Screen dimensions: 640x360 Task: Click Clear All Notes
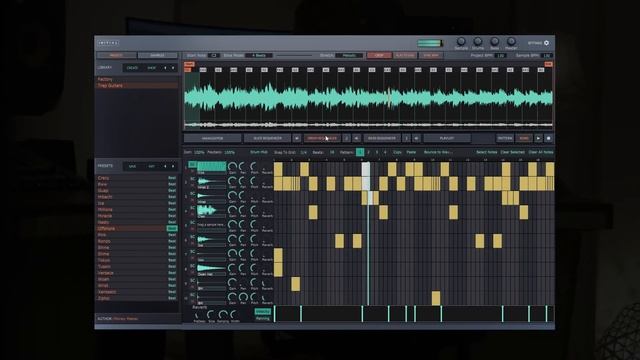541,152
